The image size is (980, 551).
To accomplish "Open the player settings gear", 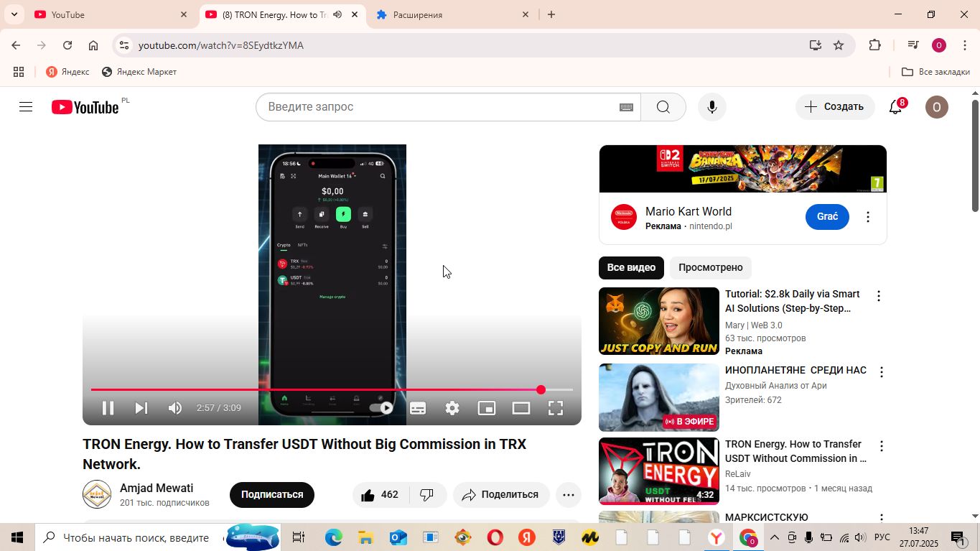I will [452, 408].
